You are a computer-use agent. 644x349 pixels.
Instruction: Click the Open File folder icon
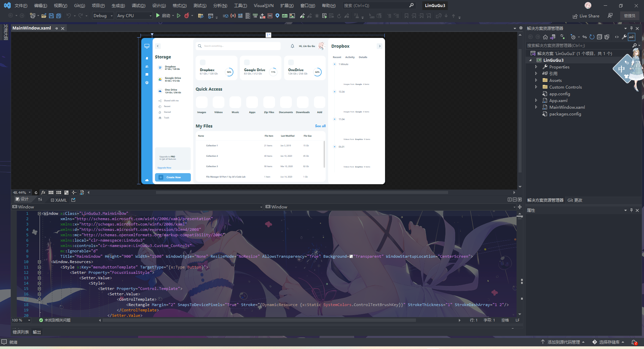(x=44, y=16)
